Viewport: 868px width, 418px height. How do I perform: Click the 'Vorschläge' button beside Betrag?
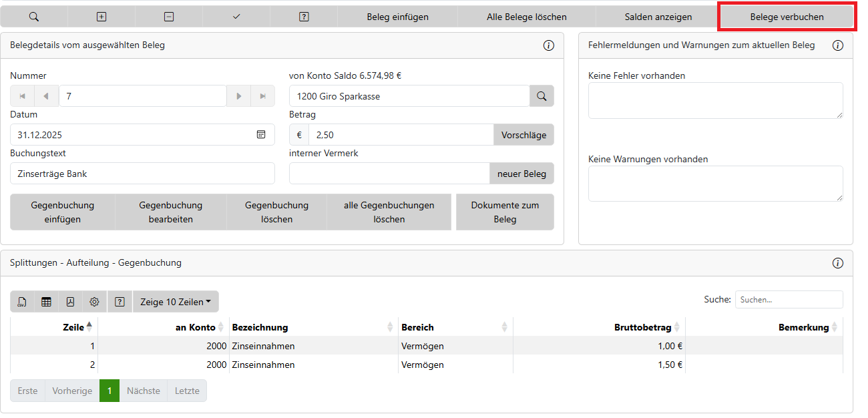[523, 135]
